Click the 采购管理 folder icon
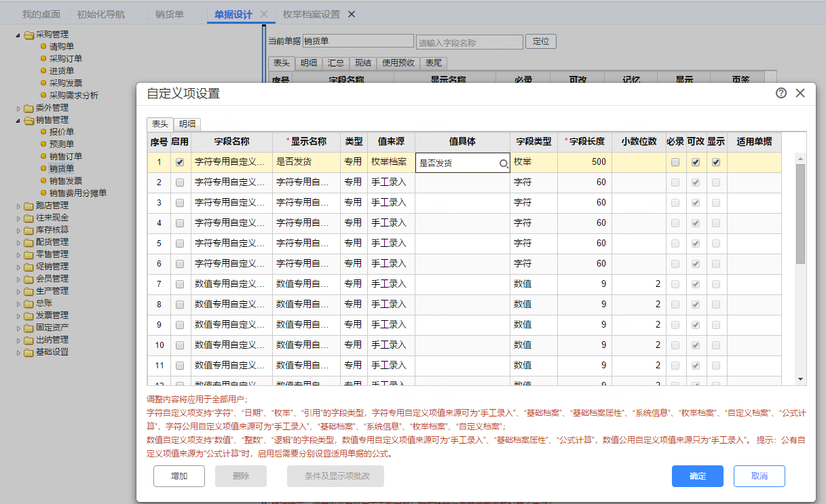Viewport: 826px width, 504px height. click(29, 35)
